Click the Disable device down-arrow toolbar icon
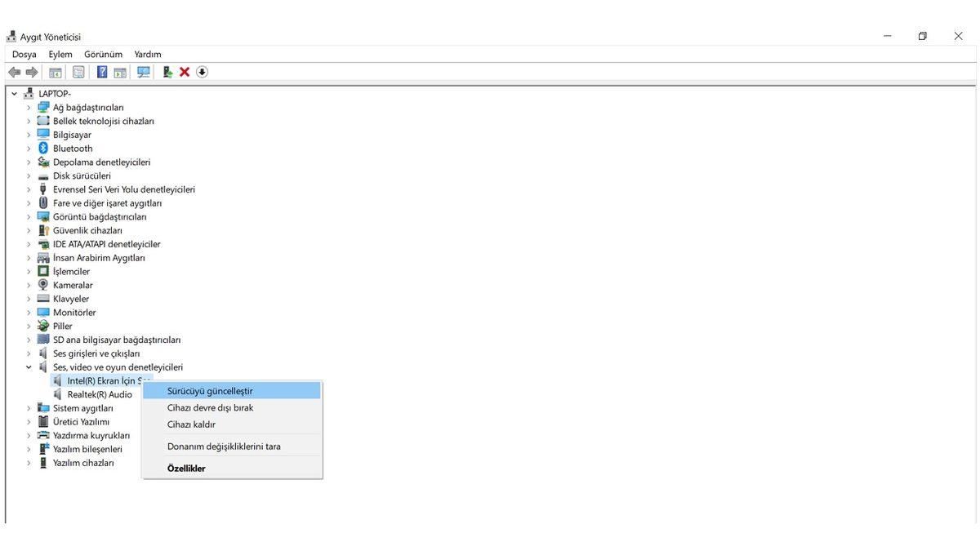This screenshot has height=551, width=980. 201,72
